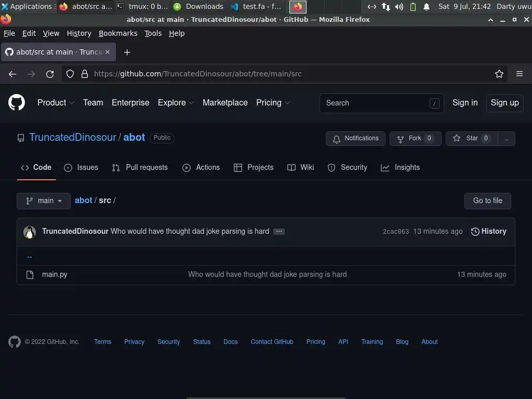Viewport: 532px width, 399px height.
Task: Go to parent directory via .. link
Action: point(30,256)
